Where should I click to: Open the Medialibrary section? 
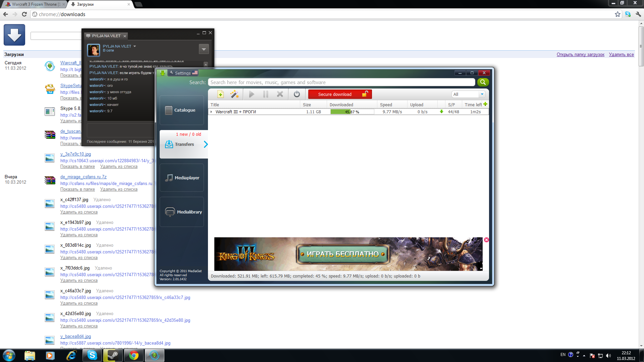coord(182,212)
